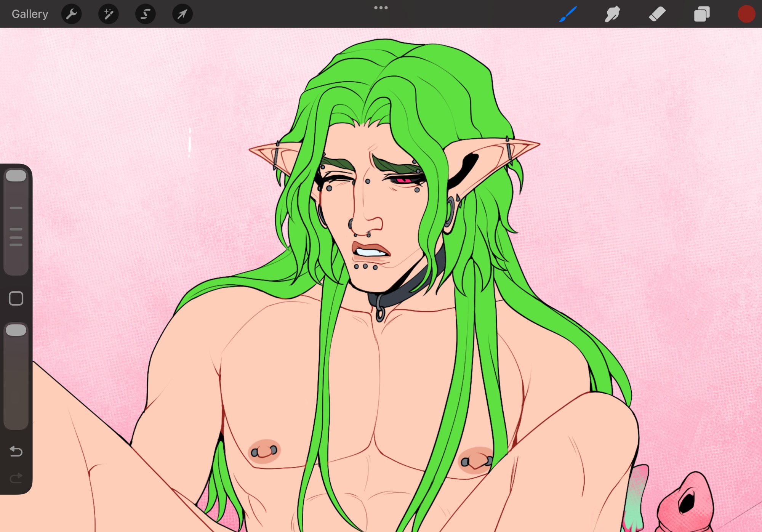Tap the brush opacity slider thumb
The height and width of the screenshot is (532, 762).
click(x=16, y=330)
